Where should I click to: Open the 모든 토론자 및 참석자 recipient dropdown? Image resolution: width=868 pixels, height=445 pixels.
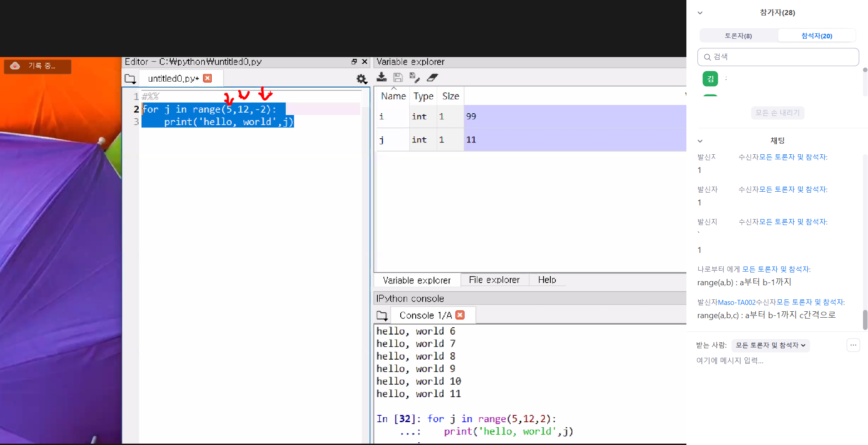(x=770, y=346)
